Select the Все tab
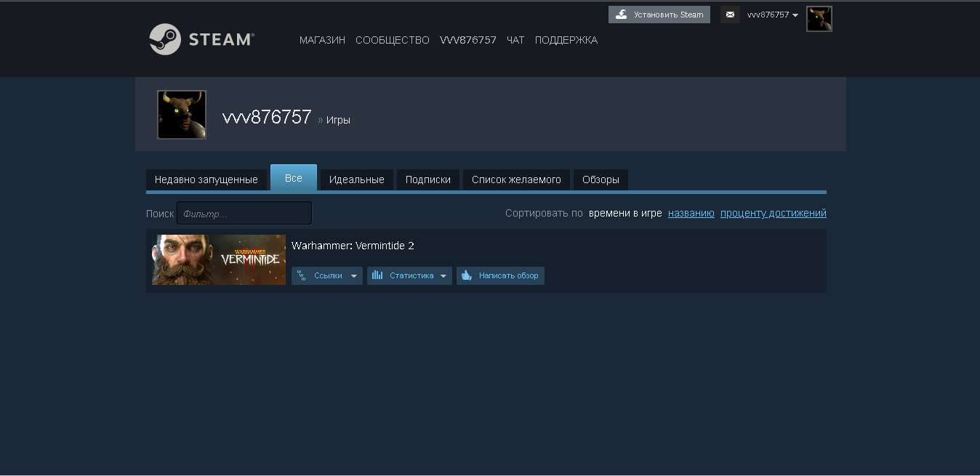Screen dimensions: 980x476 click(294, 178)
